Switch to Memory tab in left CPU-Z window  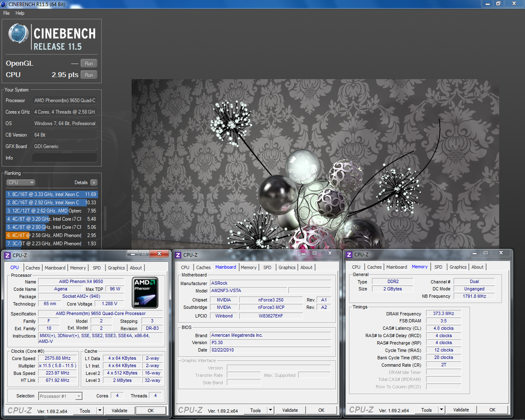[78, 268]
